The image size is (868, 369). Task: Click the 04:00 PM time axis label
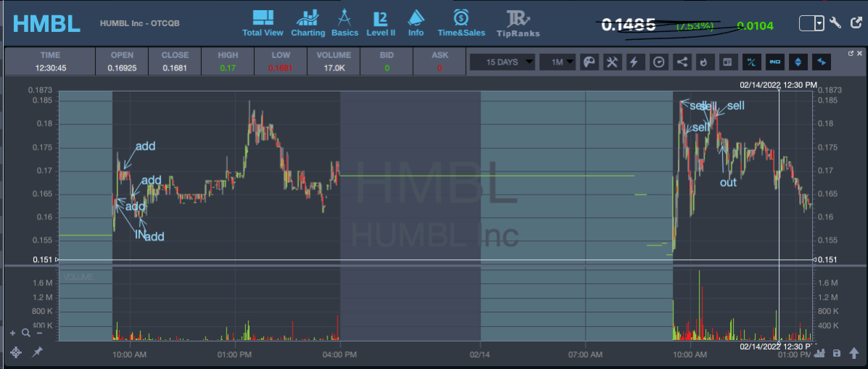click(340, 353)
